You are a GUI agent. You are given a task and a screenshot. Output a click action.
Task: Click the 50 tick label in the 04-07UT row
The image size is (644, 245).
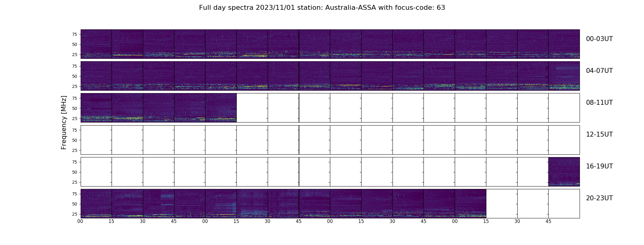(75, 76)
